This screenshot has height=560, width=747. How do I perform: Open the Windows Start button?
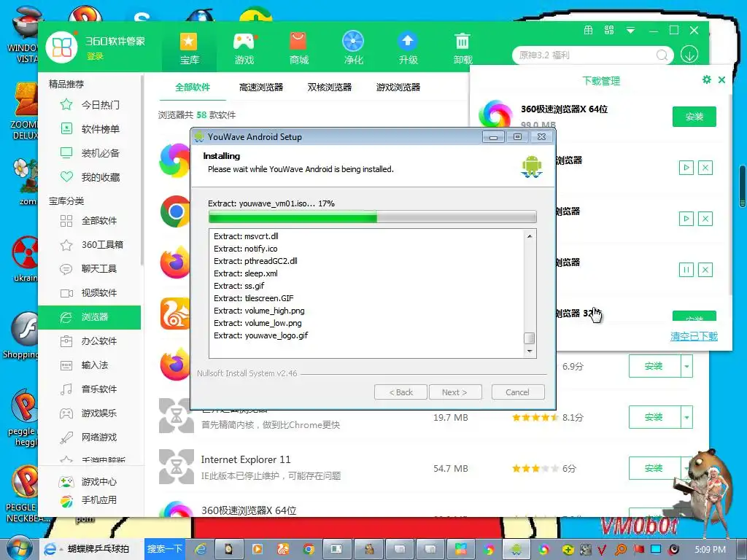click(x=19, y=548)
